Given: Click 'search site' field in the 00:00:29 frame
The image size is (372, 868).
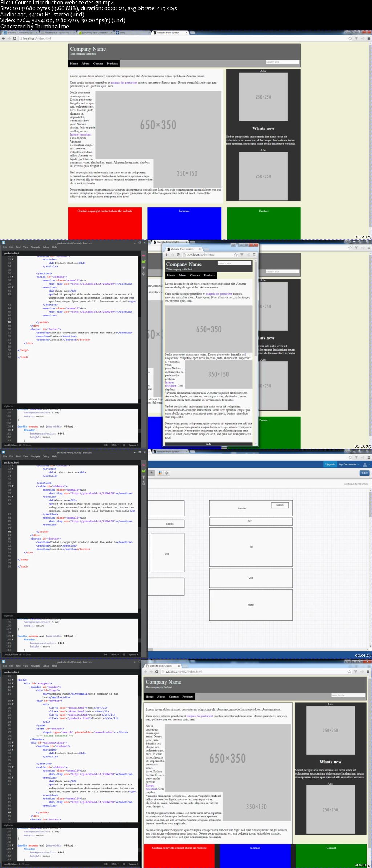Looking at the screenshot, I should point(282,62).
